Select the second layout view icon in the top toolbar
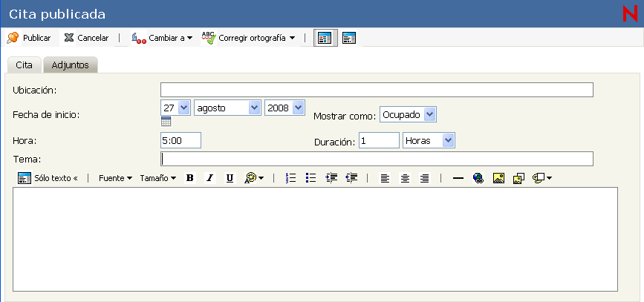 (349, 38)
